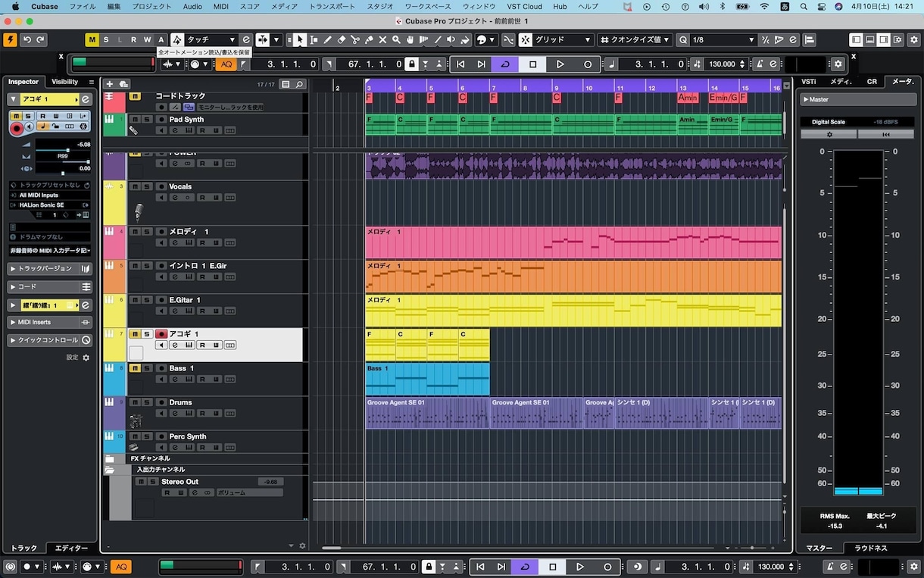Image resolution: width=924 pixels, height=578 pixels.
Task: Select the Zoom magnifier tool
Action: [x=396, y=39]
